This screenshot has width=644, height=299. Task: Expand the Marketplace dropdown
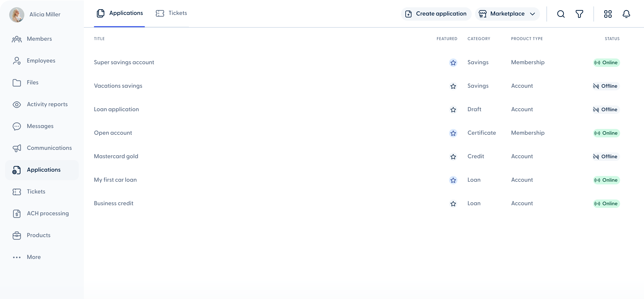(x=507, y=14)
